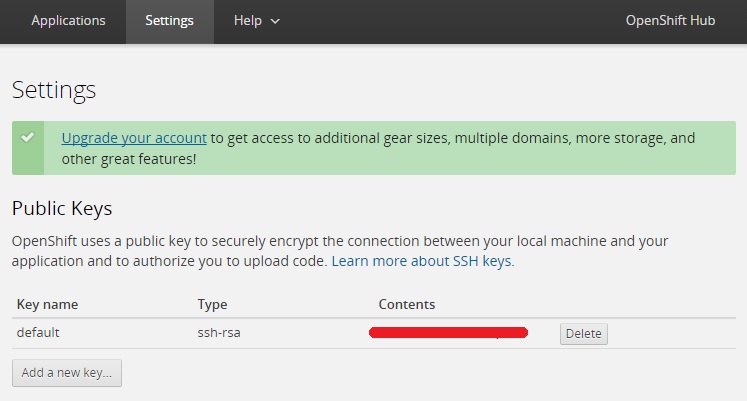Delete the default ssh-rsa key
The height and width of the screenshot is (401, 747).
pyautogui.click(x=583, y=334)
